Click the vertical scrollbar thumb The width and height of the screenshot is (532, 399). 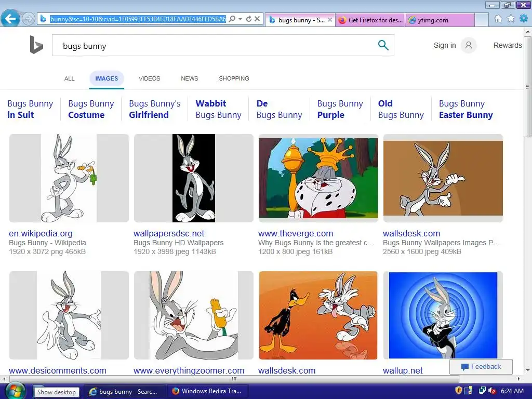(527, 86)
